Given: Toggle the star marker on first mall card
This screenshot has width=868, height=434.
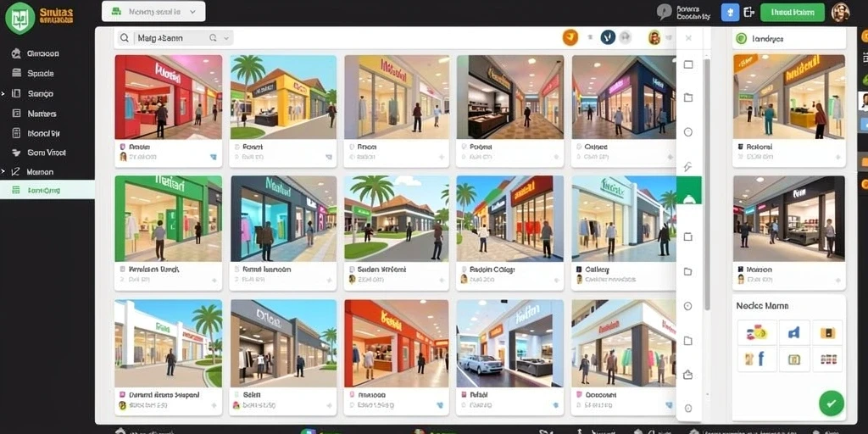Looking at the screenshot, I should pyautogui.click(x=213, y=157).
